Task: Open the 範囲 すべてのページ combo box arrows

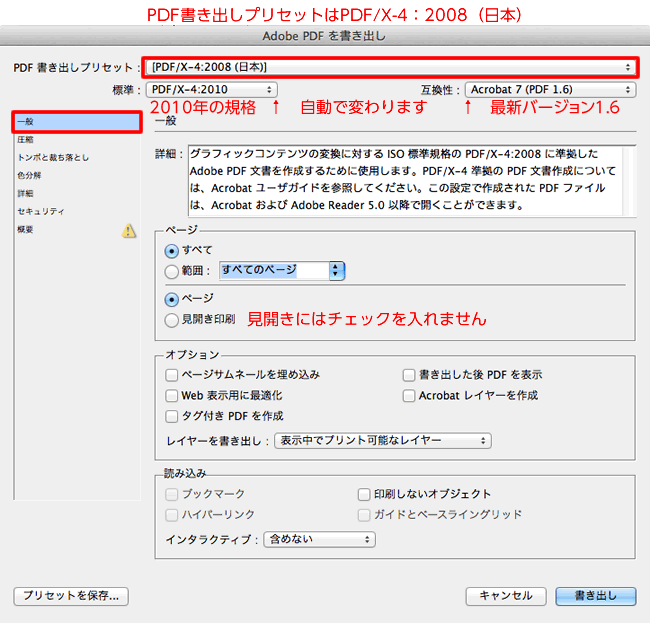Action: [337, 271]
